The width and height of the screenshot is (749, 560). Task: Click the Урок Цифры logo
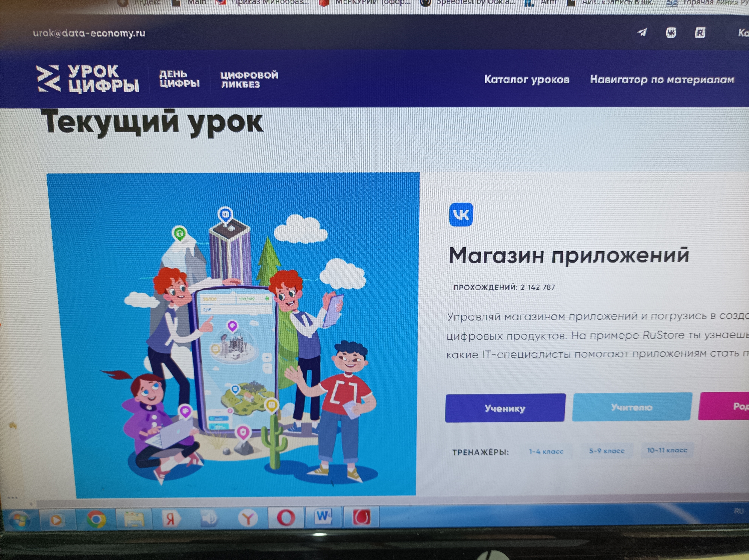click(88, 79)
